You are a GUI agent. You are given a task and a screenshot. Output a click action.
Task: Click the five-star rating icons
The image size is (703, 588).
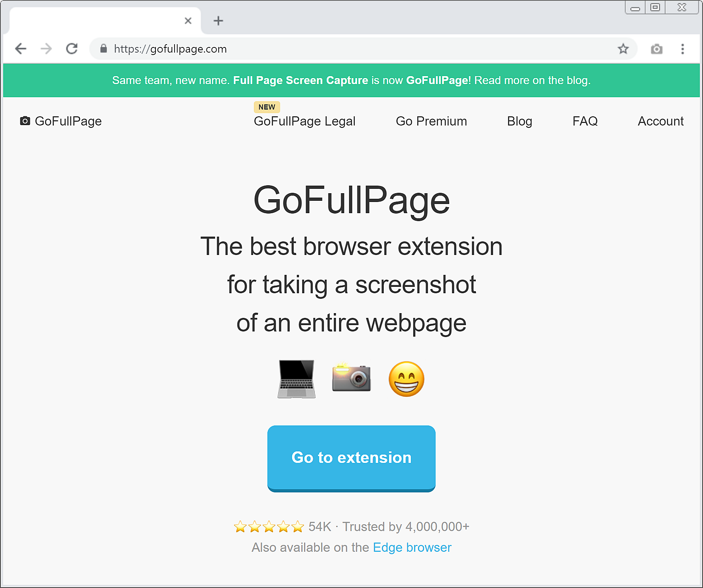(x=269, y=527)
